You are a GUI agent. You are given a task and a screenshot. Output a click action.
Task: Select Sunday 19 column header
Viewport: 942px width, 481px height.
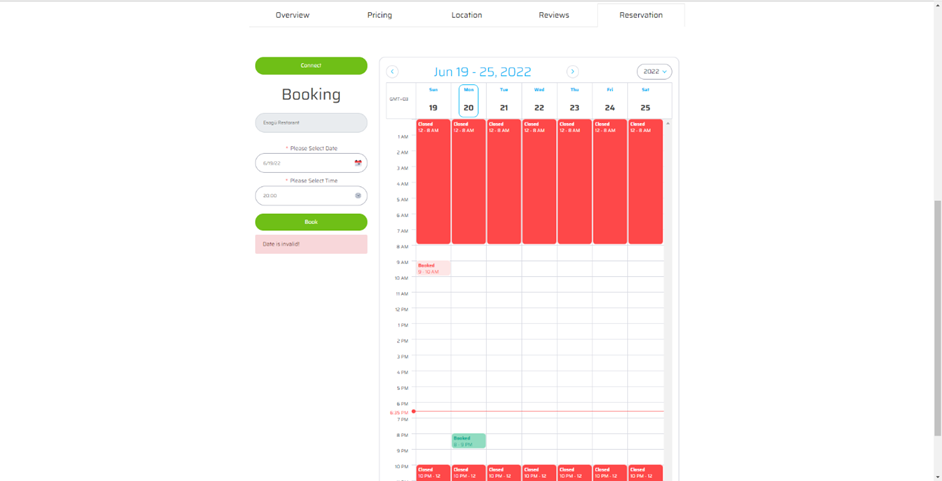point(433,100)
